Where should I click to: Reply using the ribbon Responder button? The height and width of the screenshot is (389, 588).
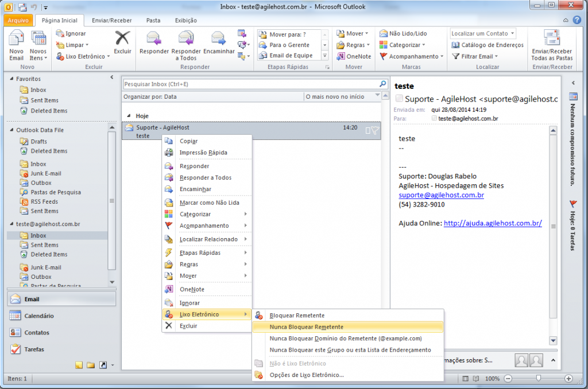click(154, 42)
